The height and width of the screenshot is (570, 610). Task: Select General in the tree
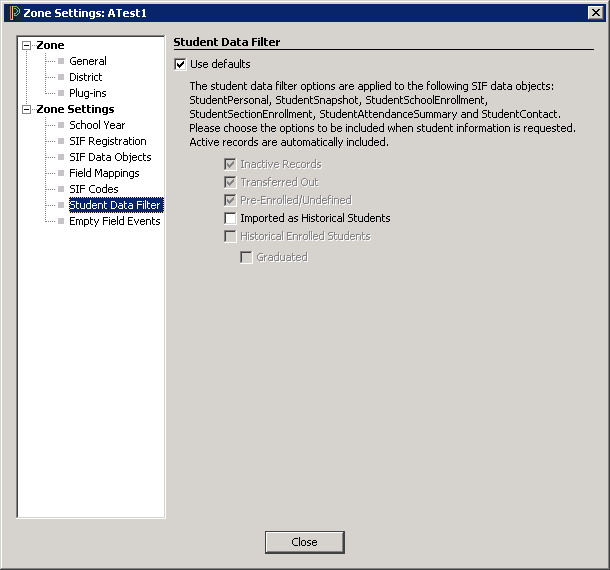(87, 61)
